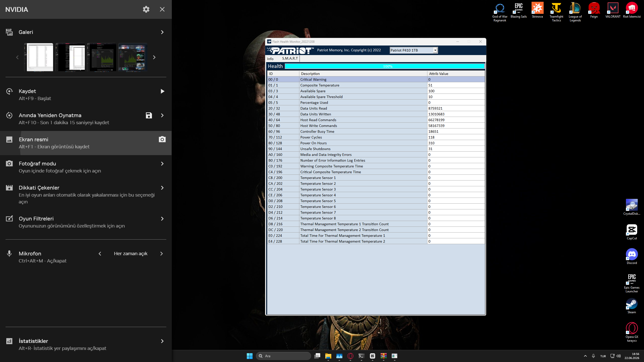Go to next gallery thumbnails
The image size is (644, 362).
point(154,57)
